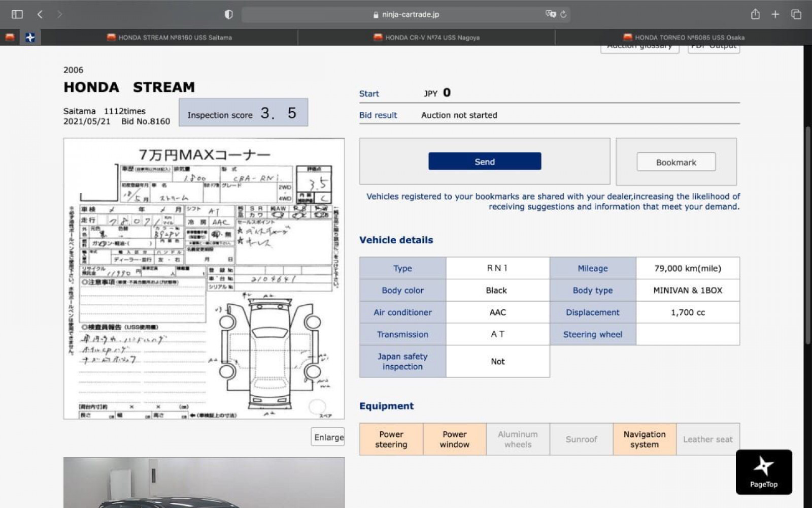Click the 'Vehicle details' heading
This screenshot has height=508, width=812.
(x=396, y=240)
